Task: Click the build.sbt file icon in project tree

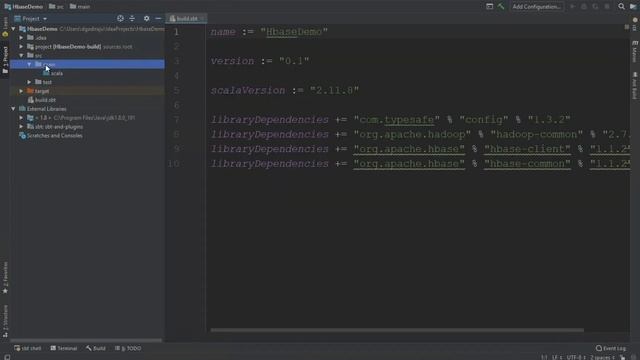Action: 31,100
